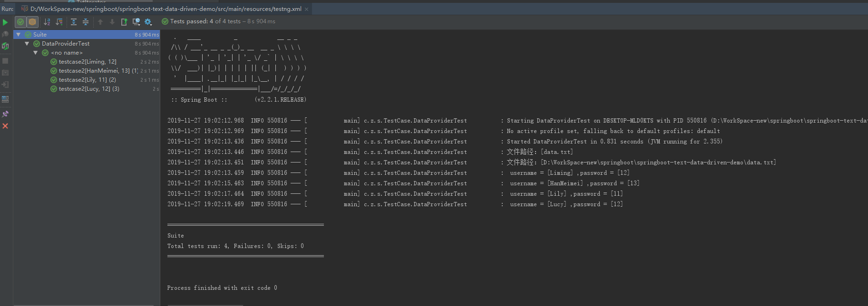This screenshot has height=306, width=868.
Task: Sort tests alphabetically
Action: tap(47, 22)
